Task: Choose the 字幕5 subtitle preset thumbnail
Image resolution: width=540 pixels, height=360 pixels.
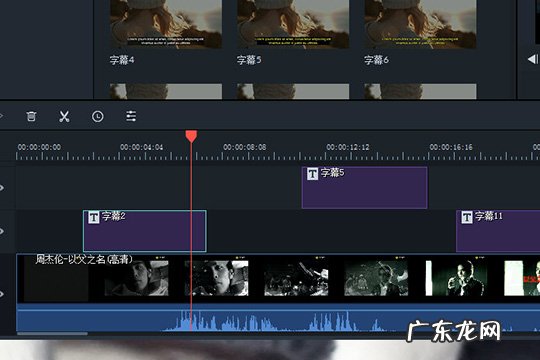Action: click(293, 24)
